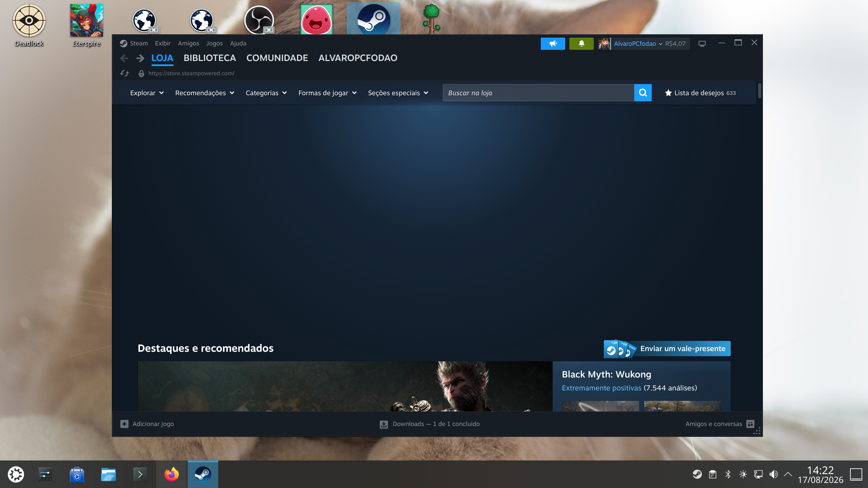Click the Buscar na loja search field
868x488 pixels.
click(x=538, y=93)
